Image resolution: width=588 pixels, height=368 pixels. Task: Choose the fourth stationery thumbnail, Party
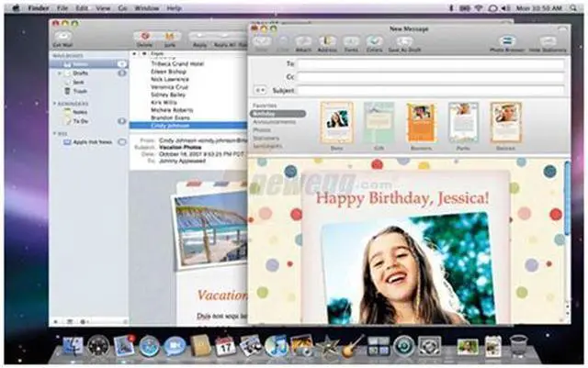(463, 123)
